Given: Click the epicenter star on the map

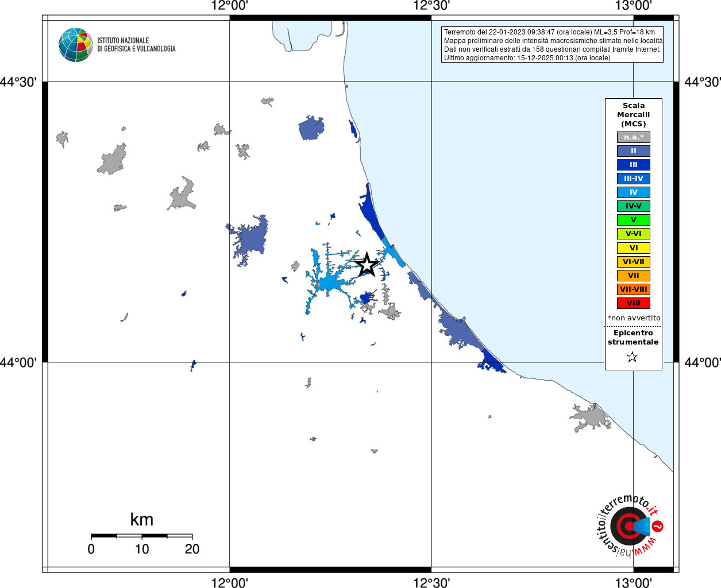Looking at the screenshot, I should (367, 265).
